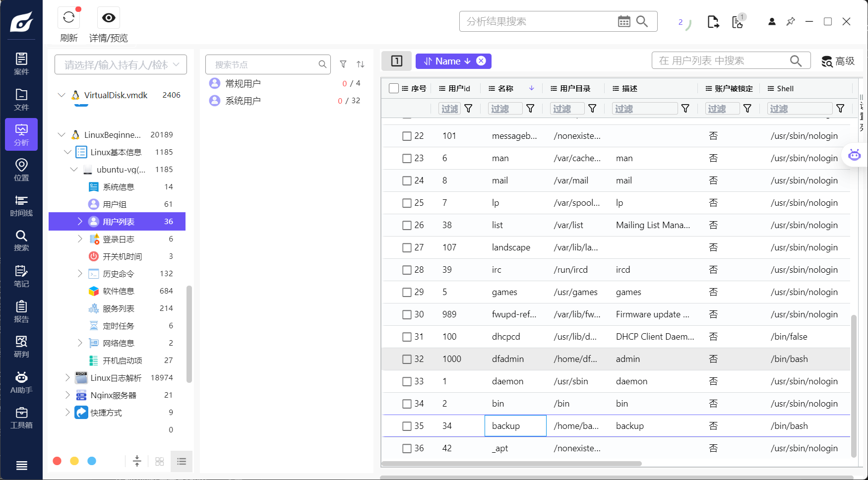The image size is (868, 480).
Task: Expand the 登录日志 node
Action: tap(80, 239)
